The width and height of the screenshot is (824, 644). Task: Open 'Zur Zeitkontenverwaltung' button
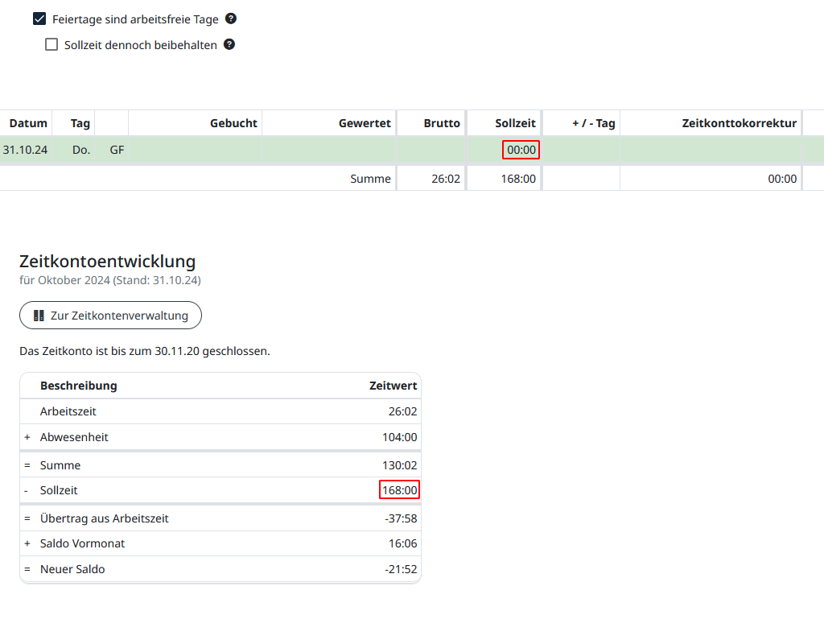click(110, 316)
